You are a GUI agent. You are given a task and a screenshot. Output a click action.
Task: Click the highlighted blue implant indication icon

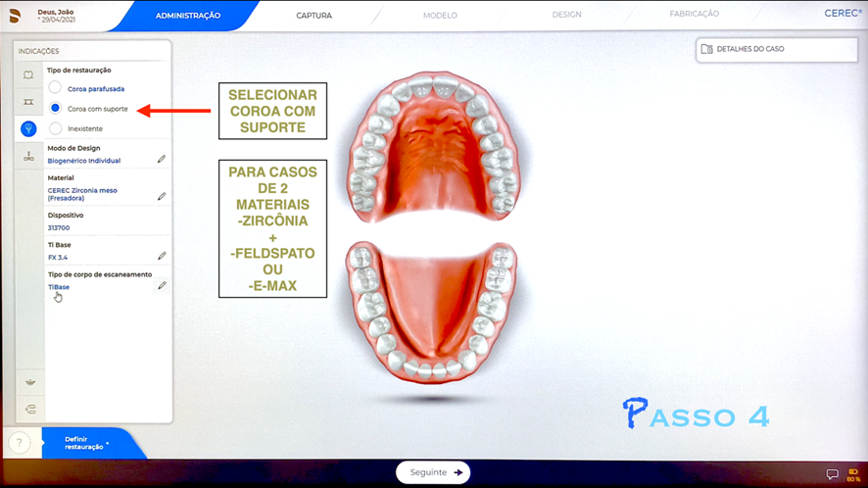28,128
